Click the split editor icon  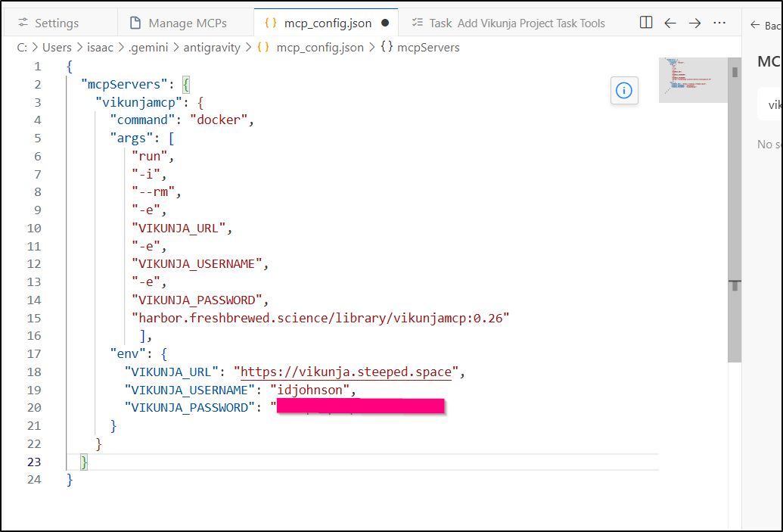(x=646, y=23)
